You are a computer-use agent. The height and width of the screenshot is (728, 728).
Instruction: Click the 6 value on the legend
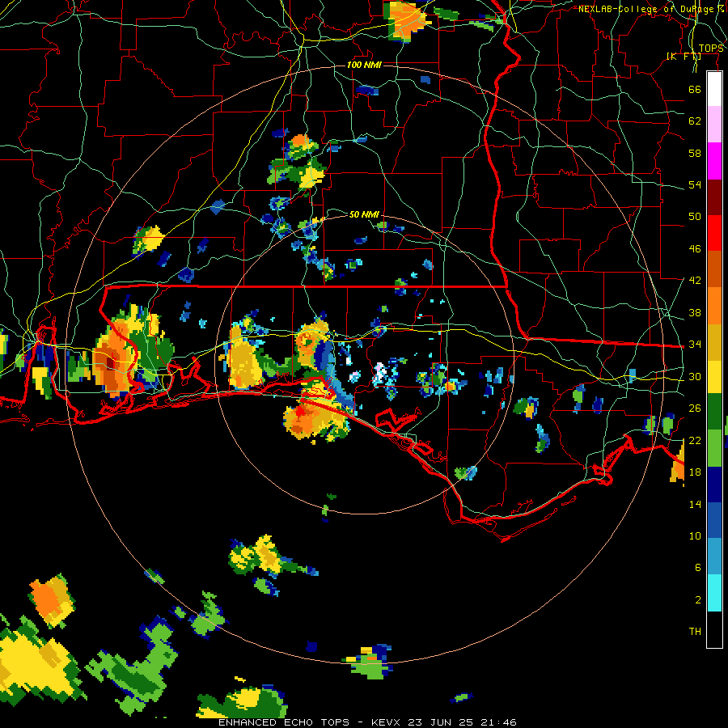click(x=697, y=567)
